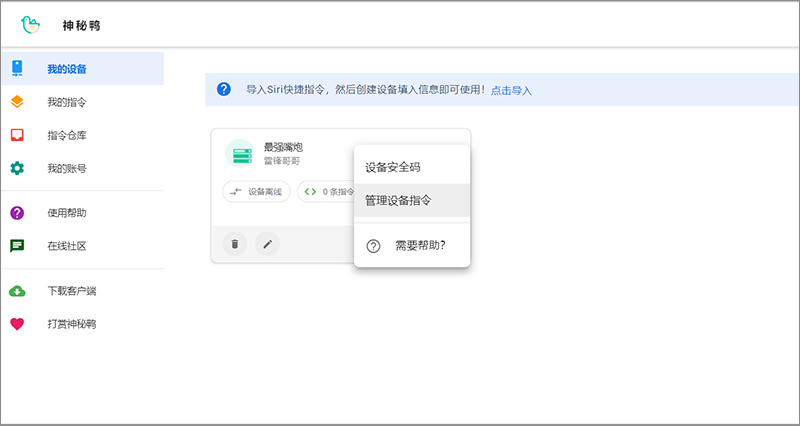800x426 pixels.
Task: Click the device server avatar icon
Action: (240, 153)
